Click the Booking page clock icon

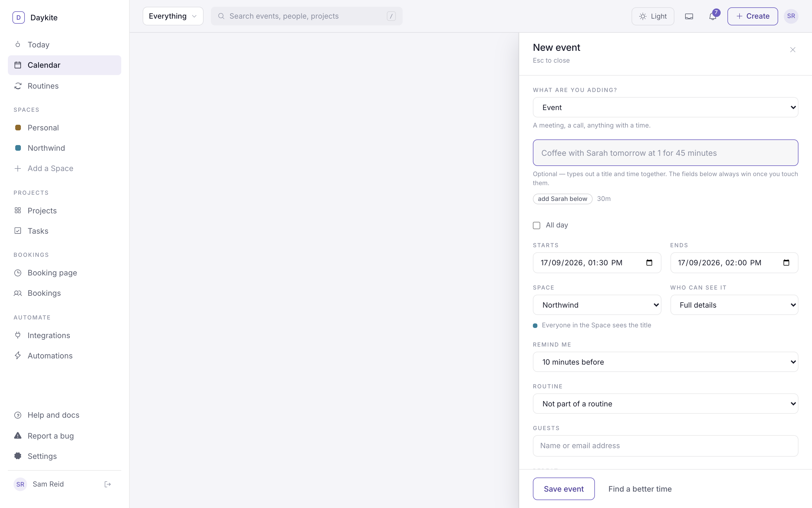[18, 272]
